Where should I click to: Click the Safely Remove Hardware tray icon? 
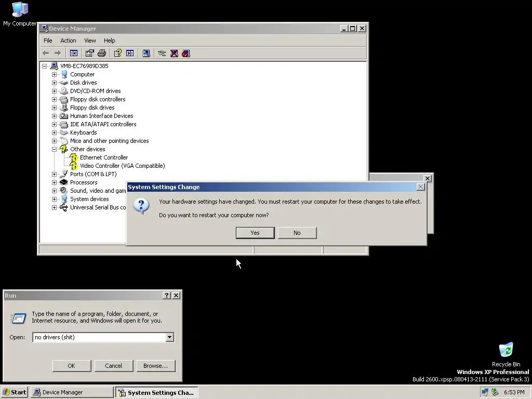pyautogui.click(x=495, y=392)
